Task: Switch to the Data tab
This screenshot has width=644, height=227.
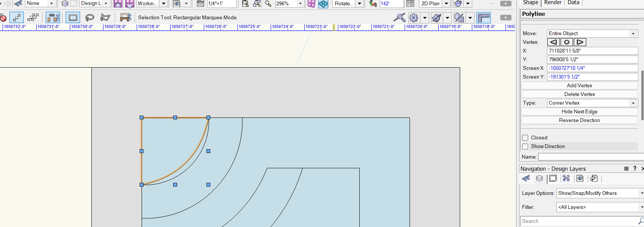Action: [x=573, y=3]
